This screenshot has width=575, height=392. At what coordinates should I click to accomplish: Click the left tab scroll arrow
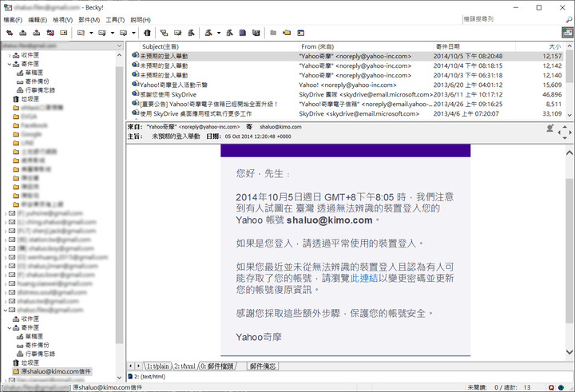click(x=130, y=366)
